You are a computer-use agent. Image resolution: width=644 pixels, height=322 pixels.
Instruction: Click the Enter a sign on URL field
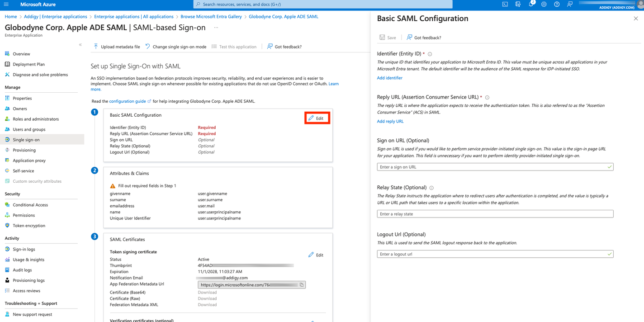pos(495,167)
